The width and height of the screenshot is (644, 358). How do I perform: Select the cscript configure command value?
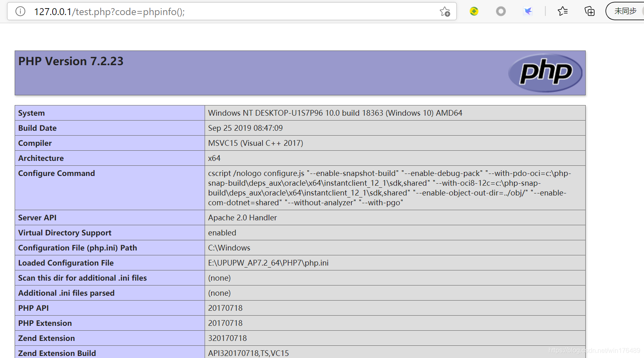[x=390, y=188]
